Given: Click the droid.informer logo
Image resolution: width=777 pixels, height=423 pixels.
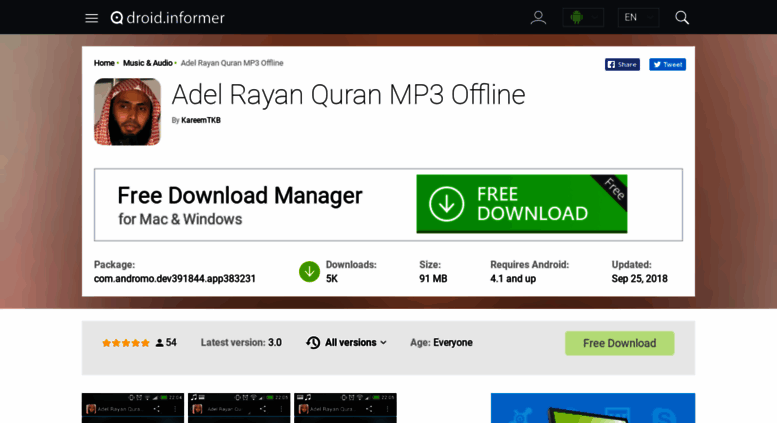Looking at the screenshot, I should pyautogui.click(x=167, y=18).
